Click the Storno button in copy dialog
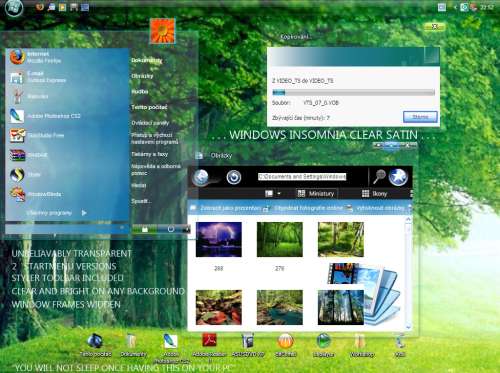Image resolution: width=500 pixels, height=373 pixels. [x=420, y=117]
